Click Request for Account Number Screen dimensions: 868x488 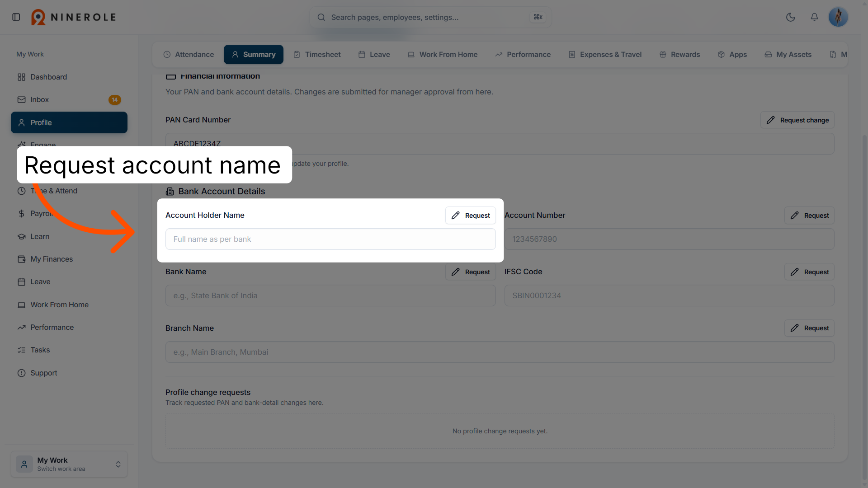pyautogui.click(x=809, y=216)
